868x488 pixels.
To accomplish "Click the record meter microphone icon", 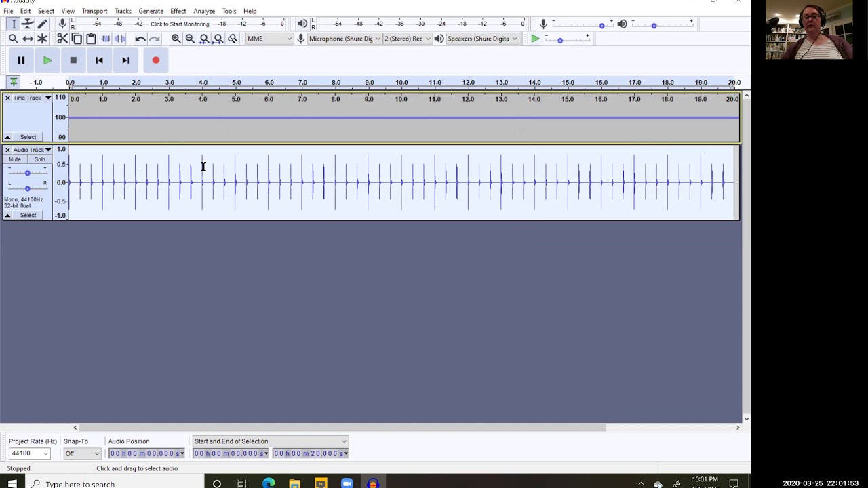I will (62, 24).
